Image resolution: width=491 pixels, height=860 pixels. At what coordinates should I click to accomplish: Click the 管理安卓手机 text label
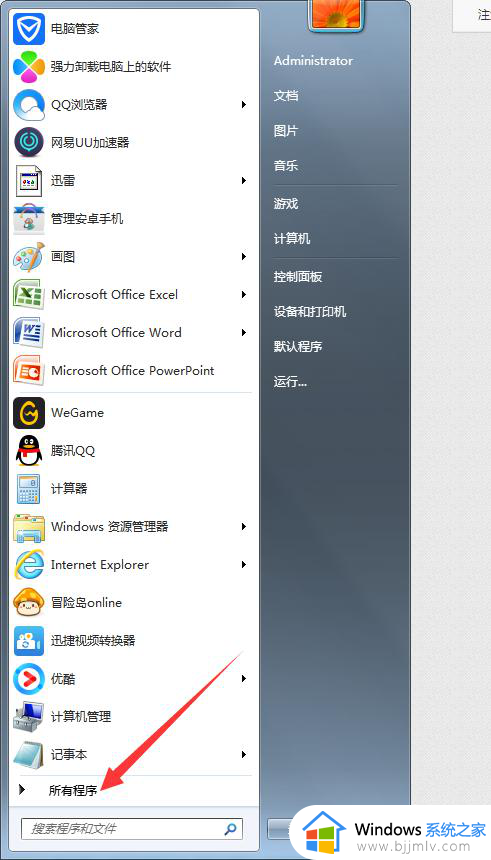[x=87, y=219]
